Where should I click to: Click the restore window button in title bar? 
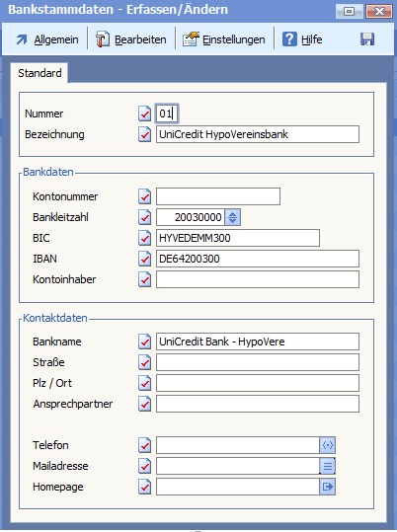(x=350, y=11)
